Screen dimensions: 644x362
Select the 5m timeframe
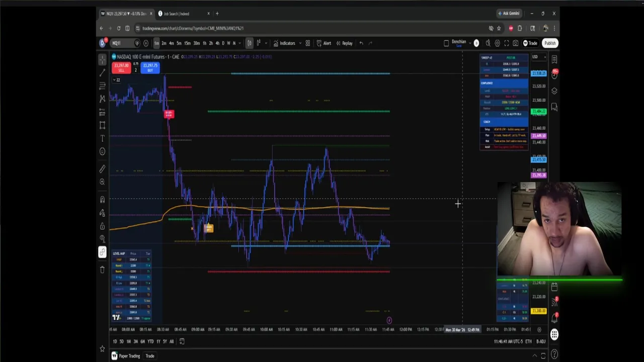coord(179,43)
